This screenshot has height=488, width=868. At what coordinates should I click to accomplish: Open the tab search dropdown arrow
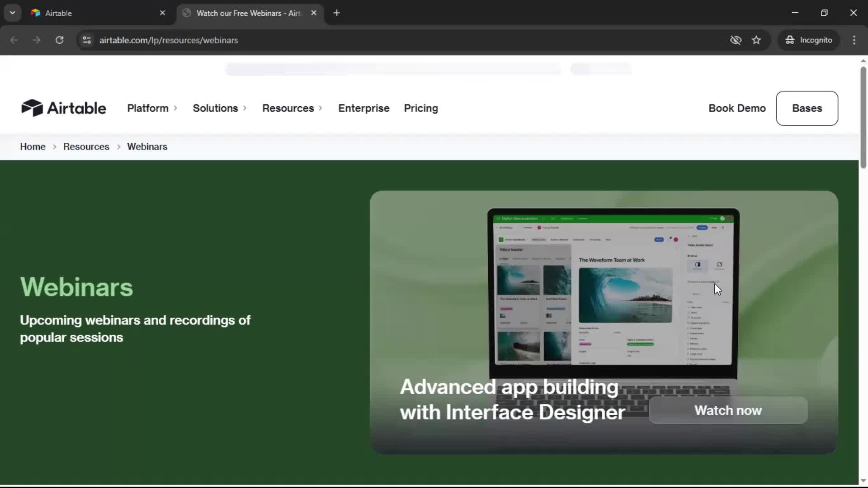(x=12, y=13)
